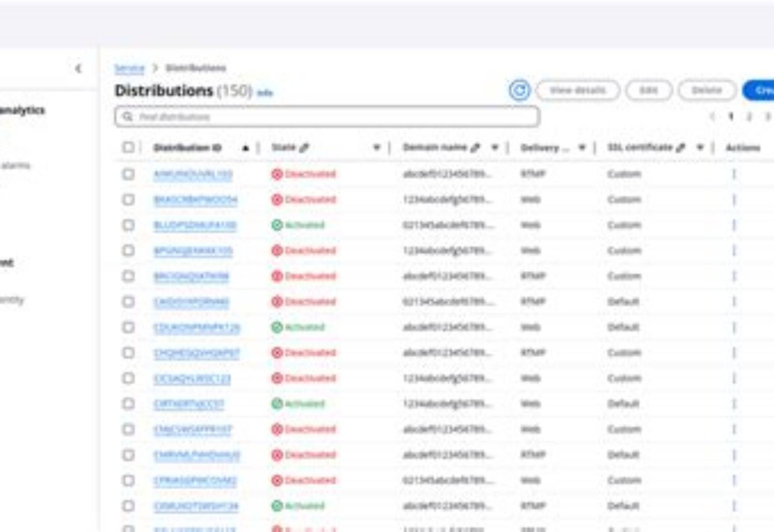Click the View details button

[x=578, y=90]
